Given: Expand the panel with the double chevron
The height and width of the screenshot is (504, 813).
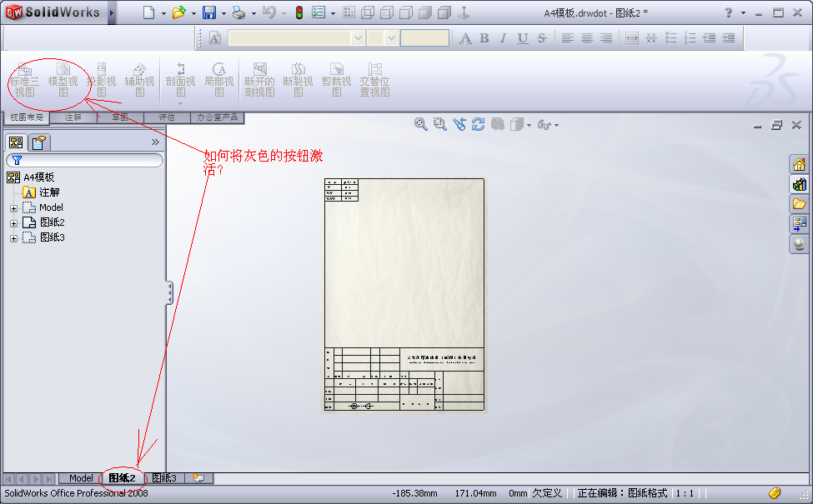Looking at the screenshot, I should pos(155,142).
